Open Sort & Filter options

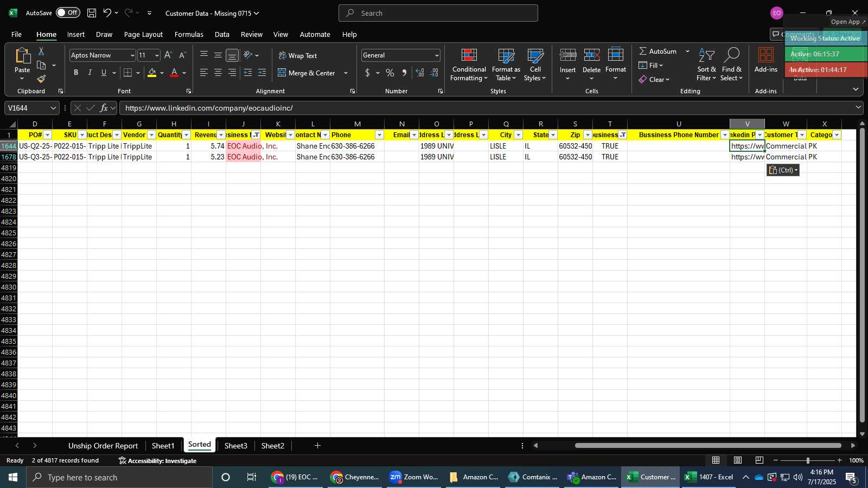706,65
